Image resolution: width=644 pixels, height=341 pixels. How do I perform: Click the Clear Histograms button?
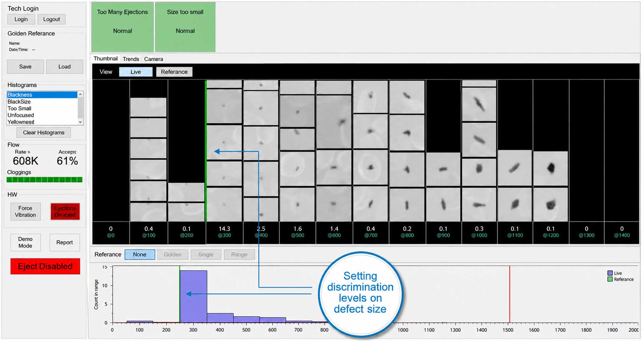[44, 132]
